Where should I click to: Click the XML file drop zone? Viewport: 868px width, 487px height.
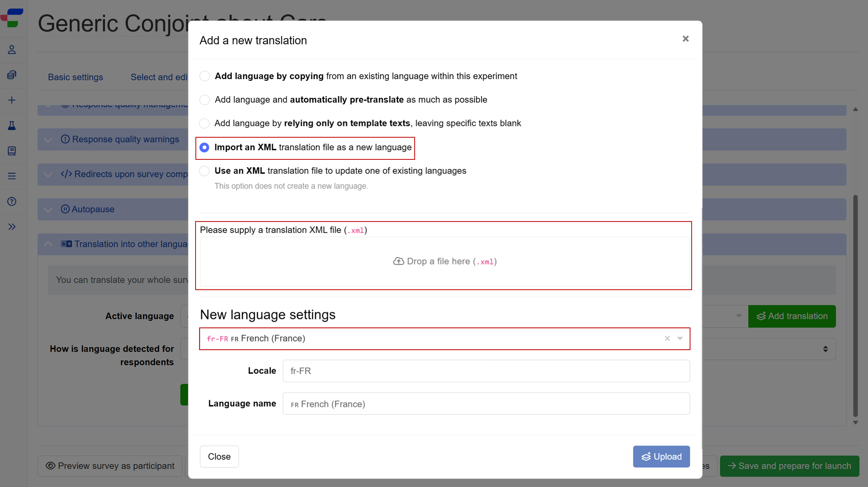pos(445,261)
